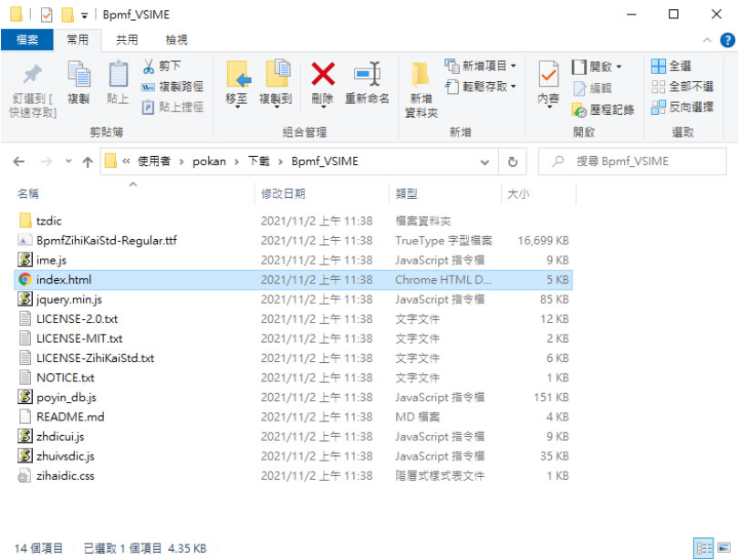Click the Properties quick access toolbar icon
The image size is (739, 560).
(47, 16)
